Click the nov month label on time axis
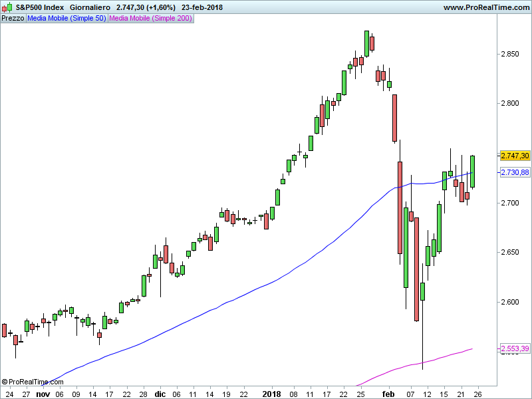 pyautogui.click(x=43, y=394)
